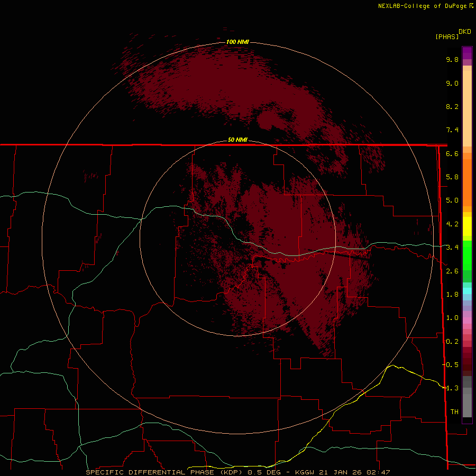Click the 9.8 value on the color scale
This screenshot has height=476, width=476.
[x=452, y=59]
